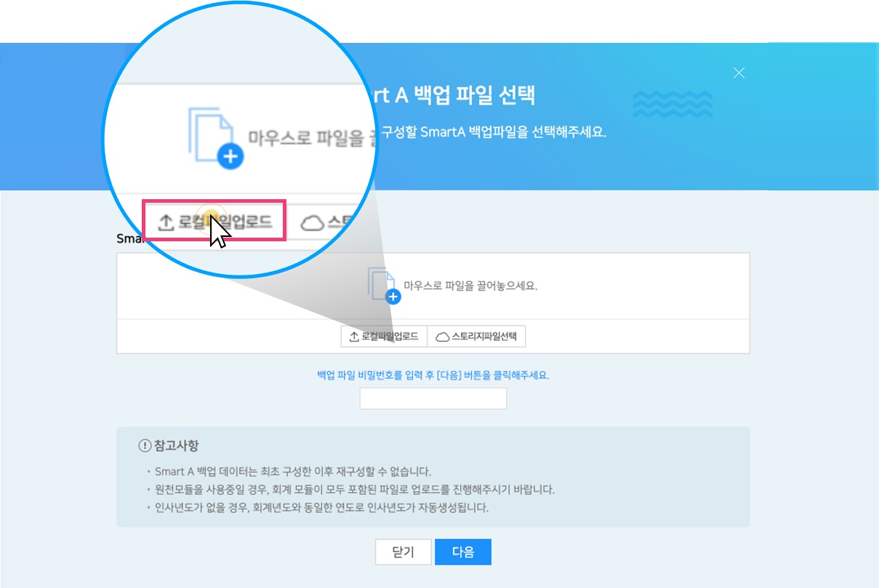Click the note mentioning 원천모듈
The image size is (879, 588).
coord(355,489)
